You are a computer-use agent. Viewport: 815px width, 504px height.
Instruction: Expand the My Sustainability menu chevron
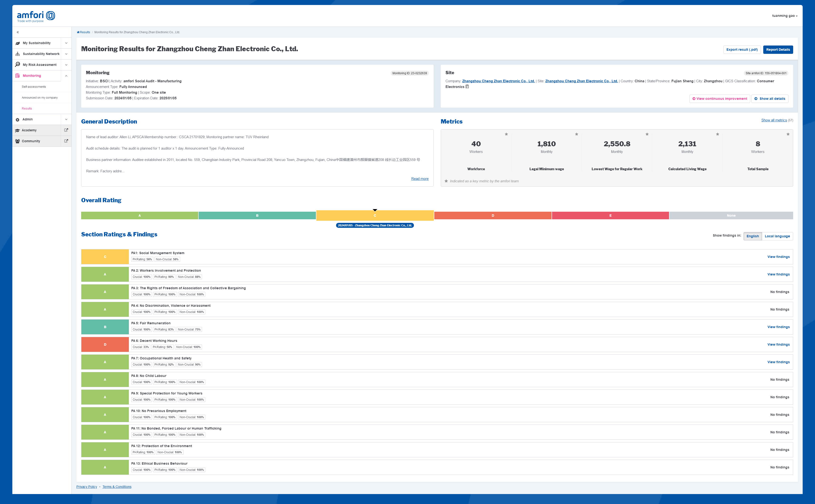66,43
